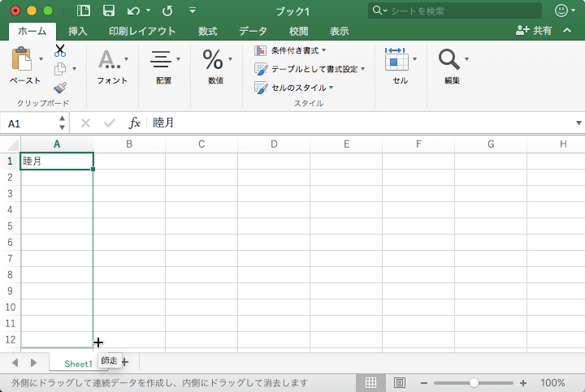This screenshot has height=392, width=585.
Task: Click column D header
Action: click(274, 144)
